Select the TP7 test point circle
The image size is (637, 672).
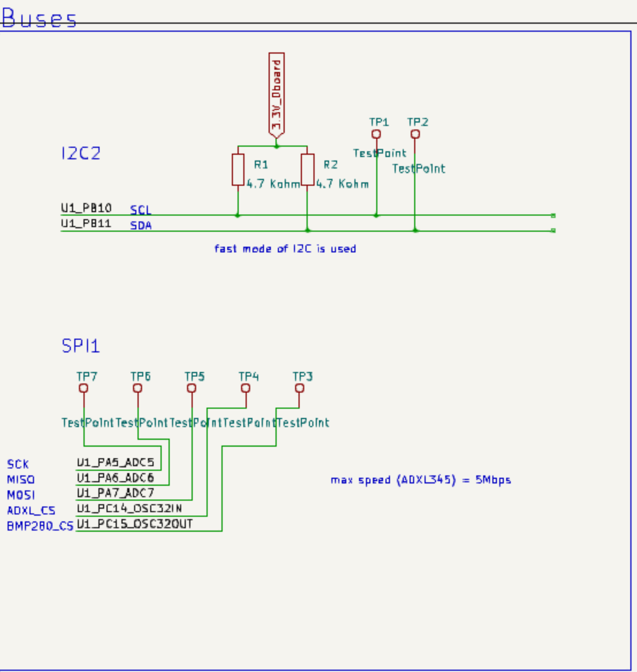(x=83, y=388)
